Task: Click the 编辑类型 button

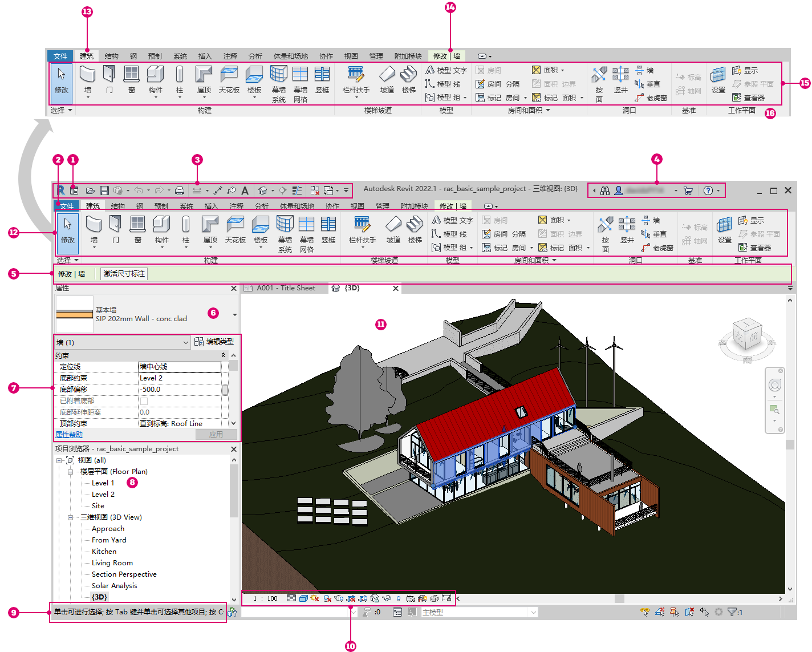Action: 214,342
